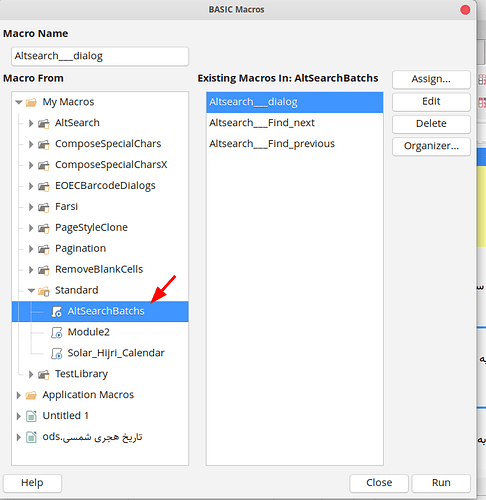The image size is (486, 500).
Task: Select the Altsearch___Find_previous macro
Action: (x=272, y=144)
